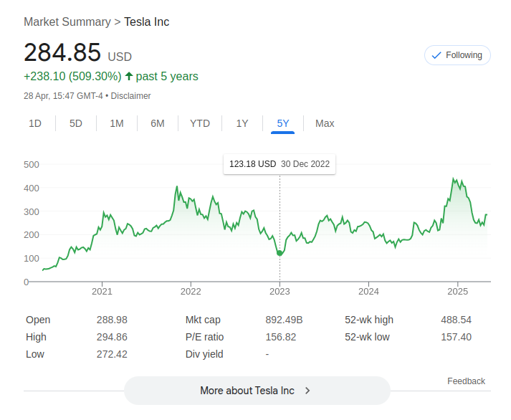Image resolution: width=511 pixels, height=420 pixels.
Task: Select the 1Y time range tab
Action: pyautogui.click(x=242, y=123)
